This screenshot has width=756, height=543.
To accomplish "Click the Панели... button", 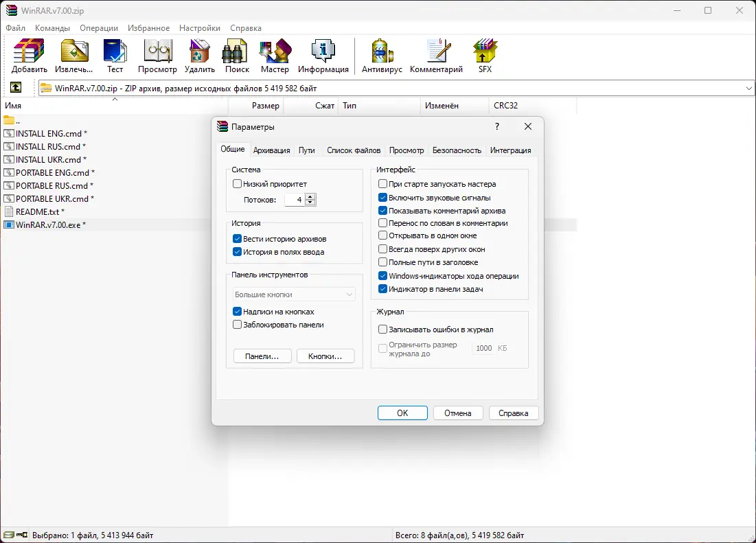I will tap(262, 356).
